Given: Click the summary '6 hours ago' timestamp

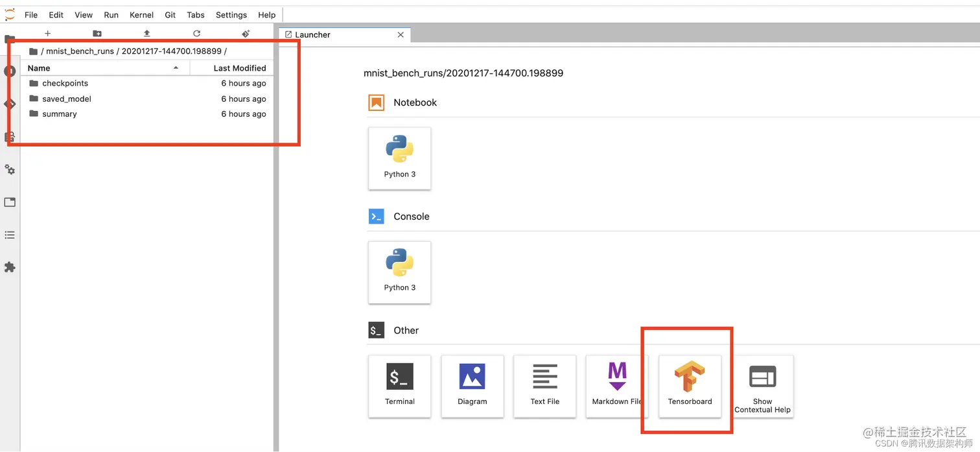Looking at the screenshot, I should pos(244,114).
